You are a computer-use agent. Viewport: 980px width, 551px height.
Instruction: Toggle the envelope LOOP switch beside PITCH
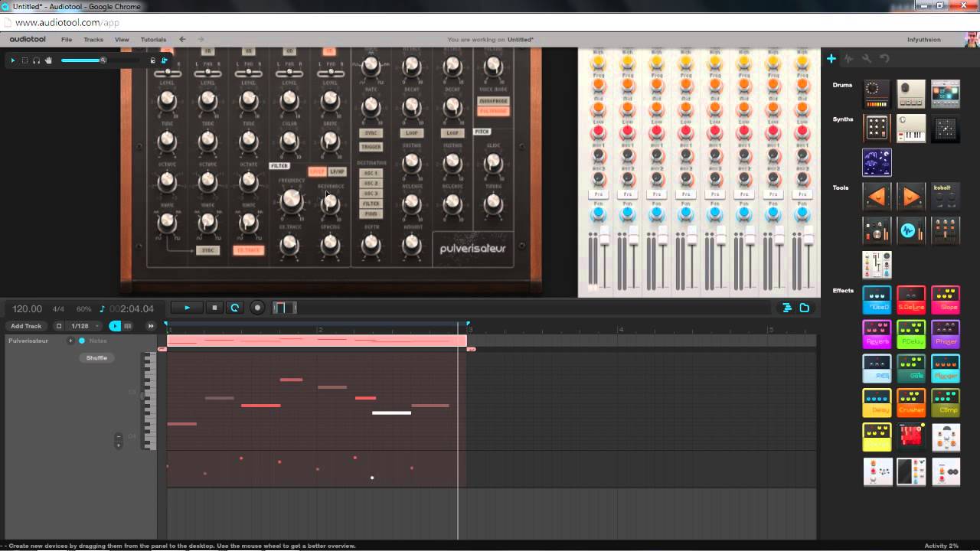pyautogui.click(x=452, y=133)
